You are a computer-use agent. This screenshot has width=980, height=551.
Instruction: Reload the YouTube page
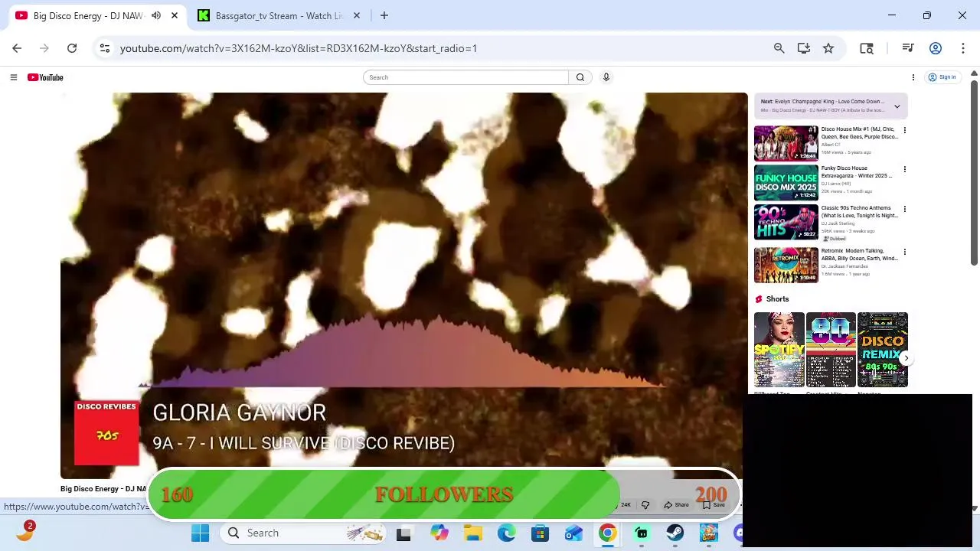click(x=72, y=48)
